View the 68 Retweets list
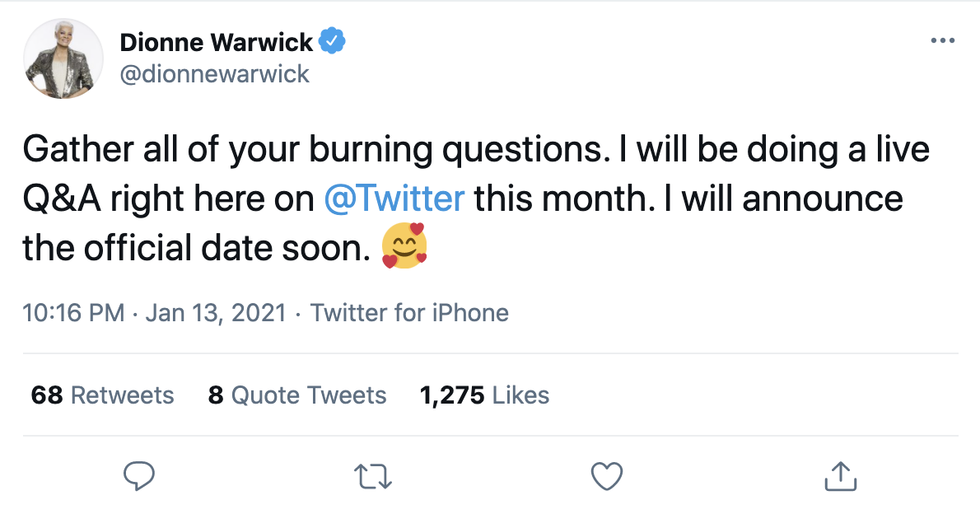This screenshot has height=514, width=980. tap(102, 395)
